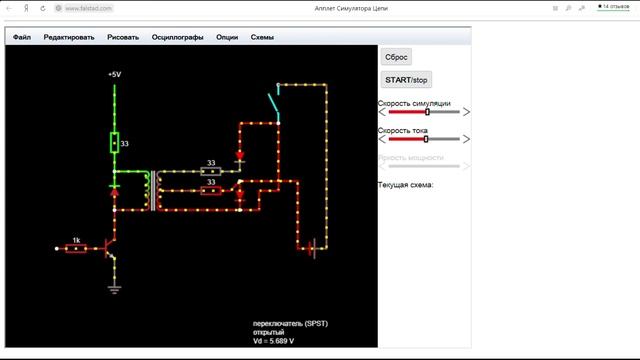Click the Yandex Я home icon
The image size is (640, 360).
pyautogui.click(x=26, y=8)
